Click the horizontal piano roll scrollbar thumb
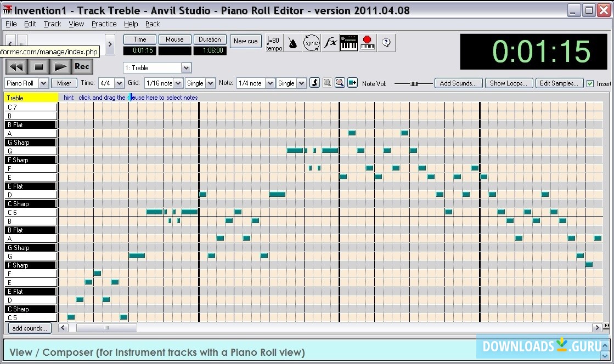This screenshot has width=614, height=364. [106, 328]
